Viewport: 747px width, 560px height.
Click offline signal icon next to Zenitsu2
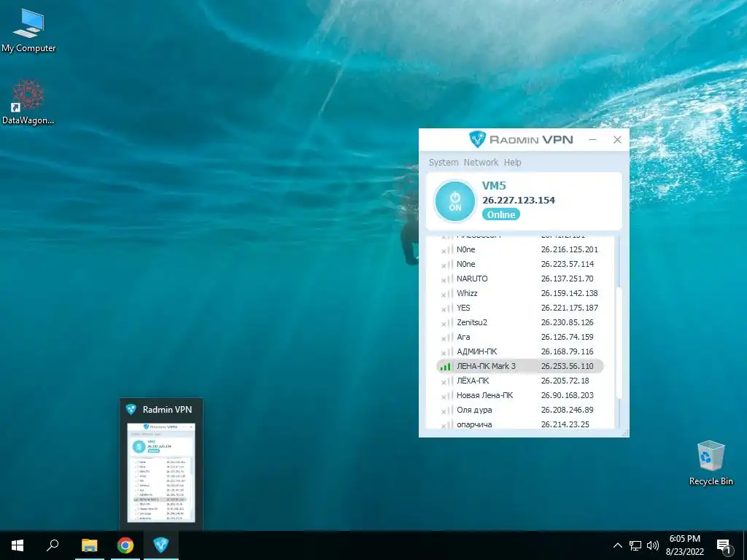pos(446,323)
